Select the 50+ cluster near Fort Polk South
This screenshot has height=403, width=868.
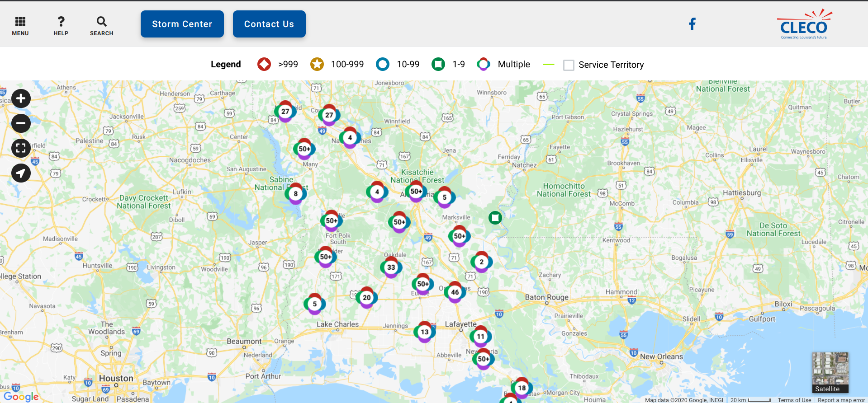coord(332,221)
